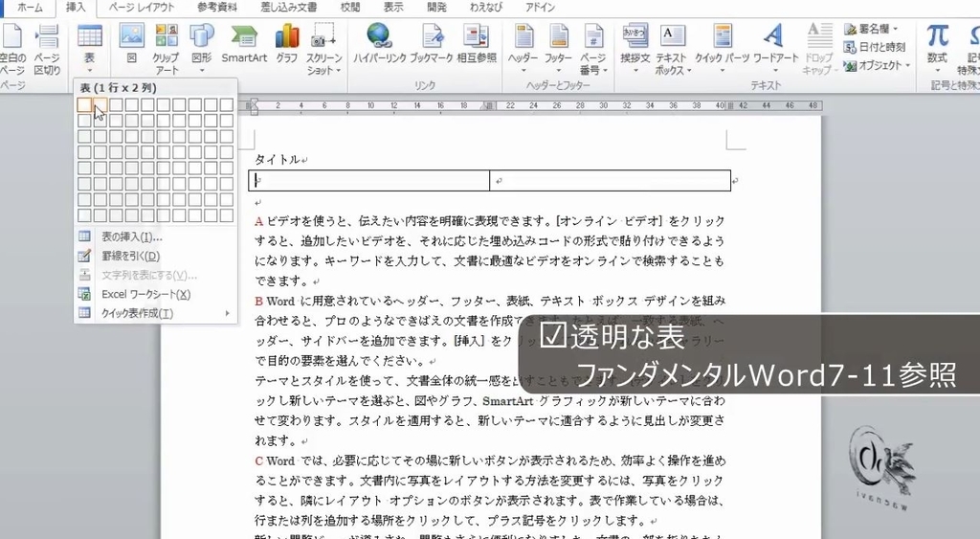Insert a 空白のページ (blank page)
The height and width of the screenshot is (539, 980).
pyautogui.click(x=12, y=49)
